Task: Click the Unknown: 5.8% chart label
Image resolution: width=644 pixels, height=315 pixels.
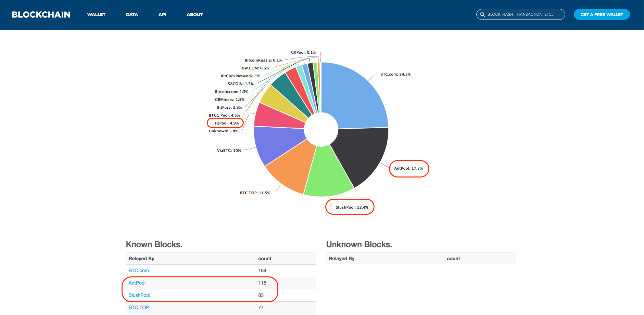Action: [x=224, y=131]
